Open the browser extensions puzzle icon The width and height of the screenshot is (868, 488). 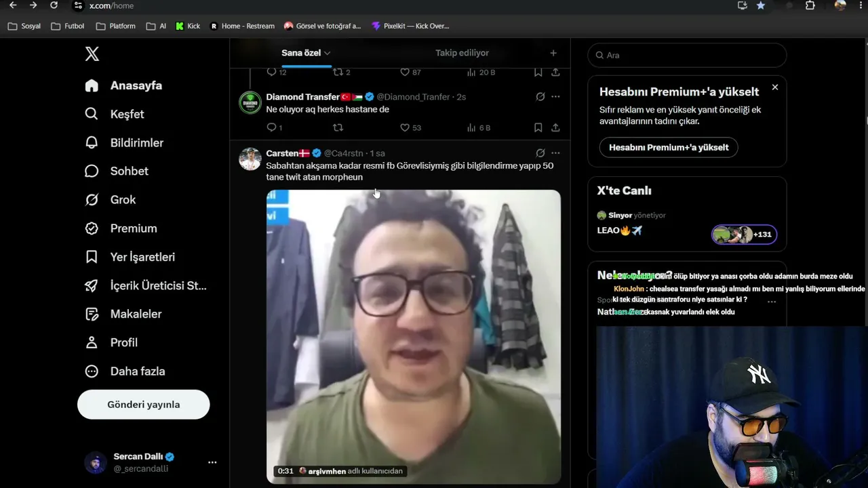click(810, 5)
